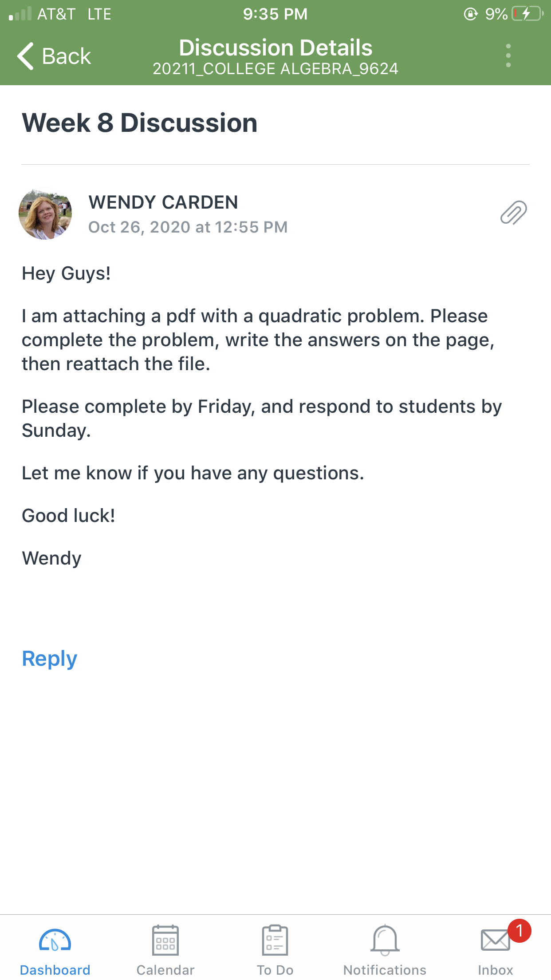Tap the Notifications bell icon
The width and height of the screenshot is (551, 980).
coord(385,940)
